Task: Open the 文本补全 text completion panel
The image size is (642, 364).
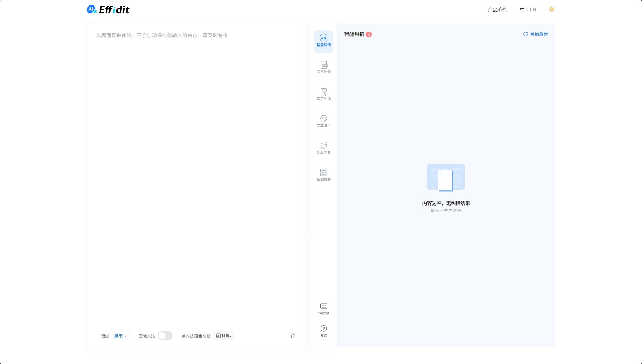Action: [323, 67]
